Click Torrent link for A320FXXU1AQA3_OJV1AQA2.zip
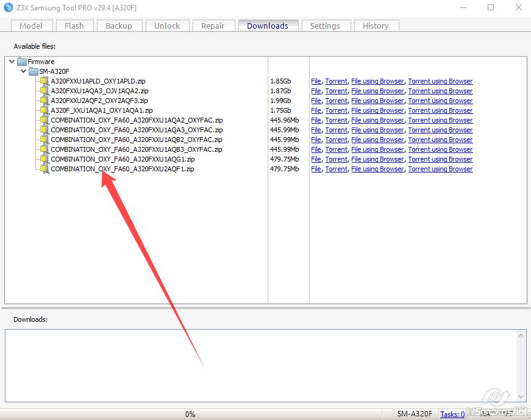Viewport: 531px width, 420px height. tap(337, 91)
